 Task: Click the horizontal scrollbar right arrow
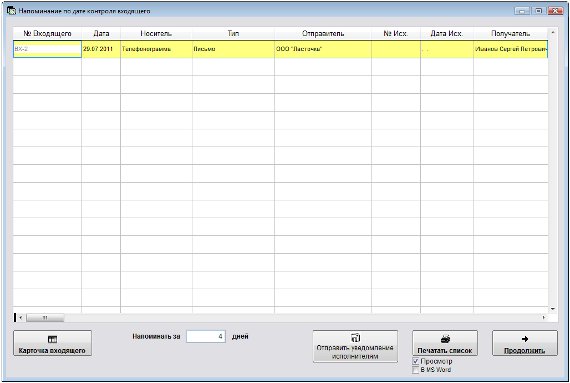pos(544,318)
